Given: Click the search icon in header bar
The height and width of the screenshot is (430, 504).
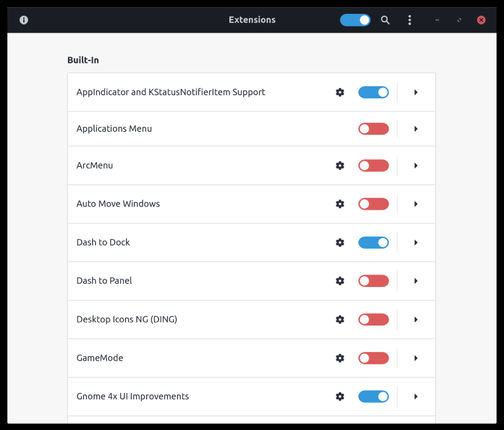Looking at the screenshot, I should pyautogui.click(x=386, y=20).
